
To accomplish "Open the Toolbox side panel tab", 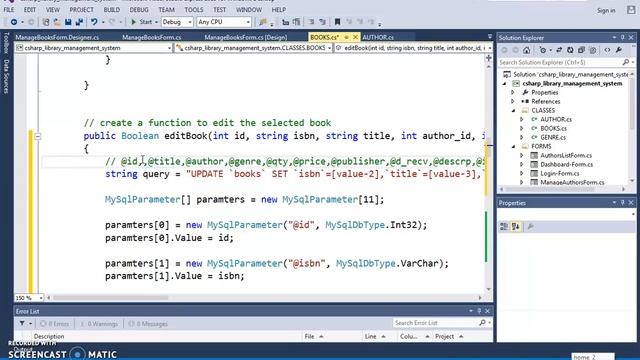I will (6, 43).
